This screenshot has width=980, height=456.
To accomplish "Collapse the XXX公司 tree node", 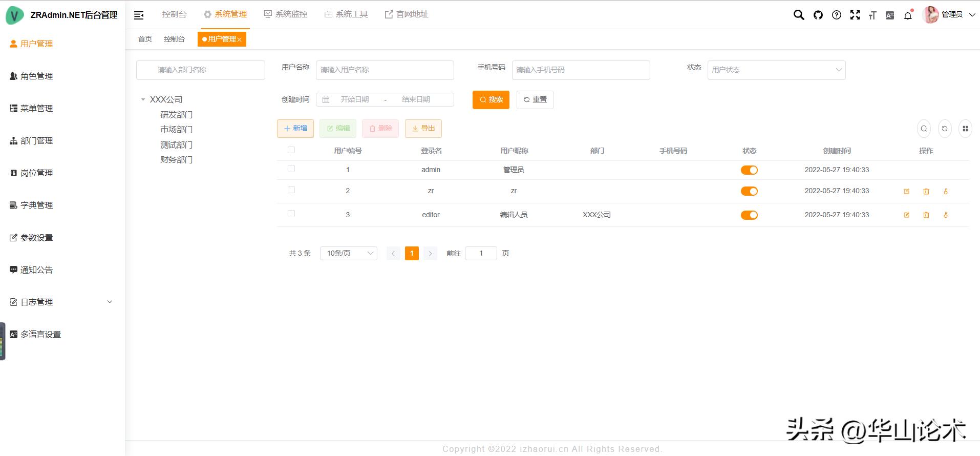I will click(x=143, y=99).
